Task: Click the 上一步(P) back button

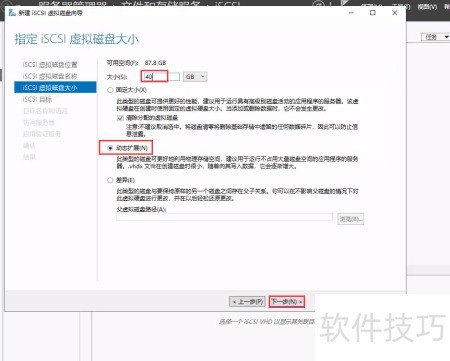Action: tap(248, 302)
